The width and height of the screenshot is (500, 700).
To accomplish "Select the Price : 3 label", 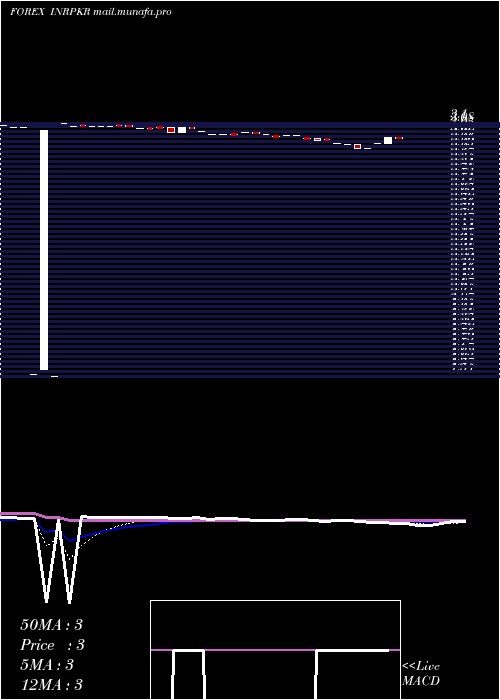I will click(52, 645).
